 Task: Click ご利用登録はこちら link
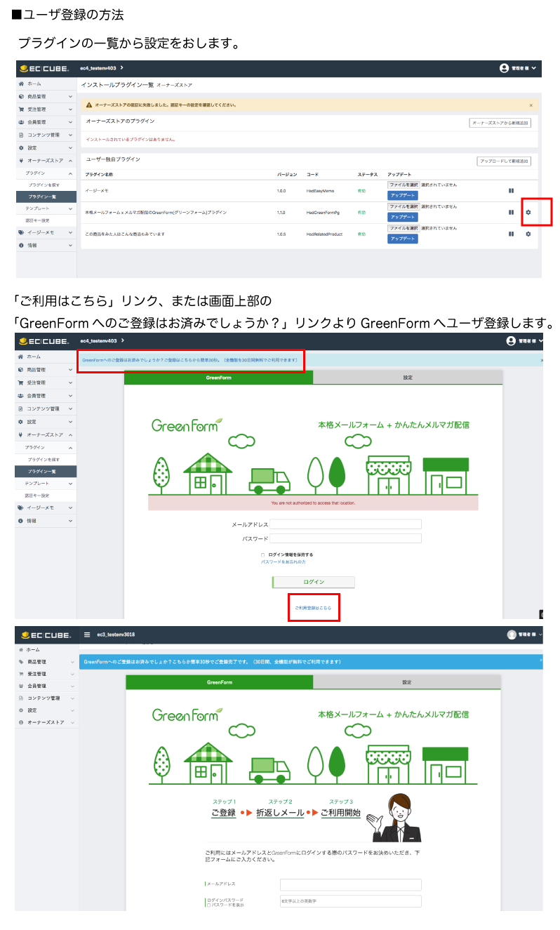313,608
